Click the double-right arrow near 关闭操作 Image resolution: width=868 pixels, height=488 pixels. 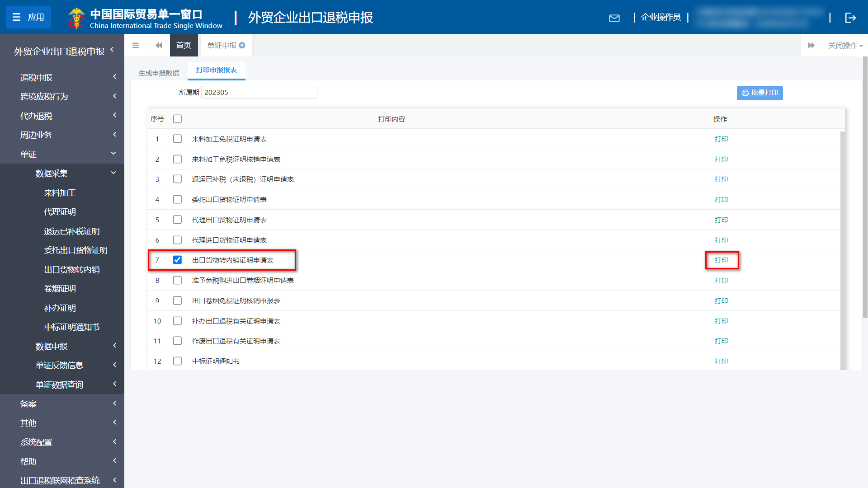point(811,45)
